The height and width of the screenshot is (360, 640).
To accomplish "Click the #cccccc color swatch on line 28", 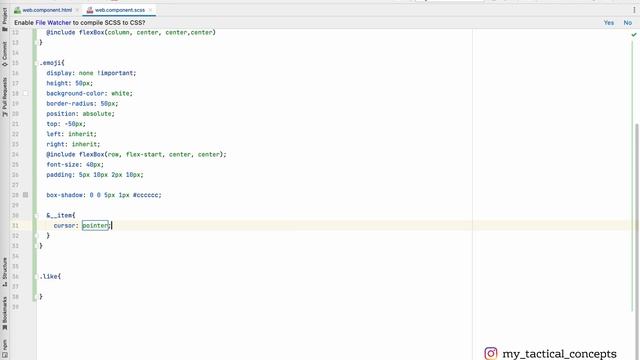I will click(25, 195).
